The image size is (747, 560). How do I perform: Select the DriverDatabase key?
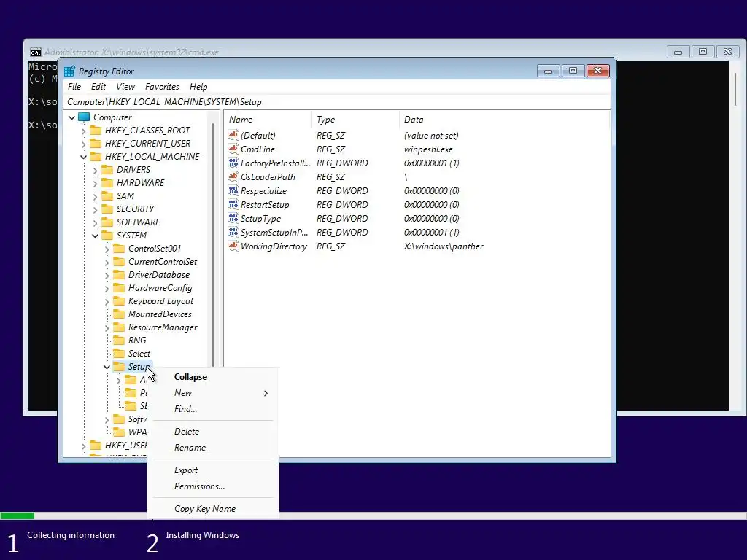pyautogui.click(x=159, y=275)
